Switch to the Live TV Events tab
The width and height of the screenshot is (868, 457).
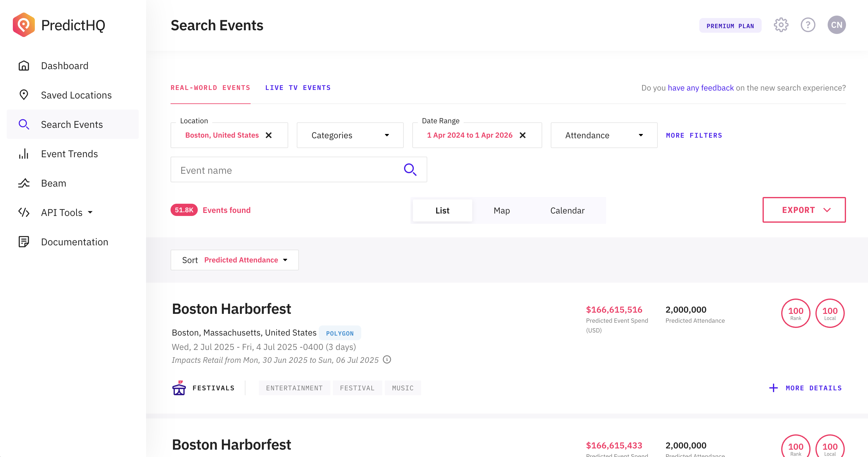[x=297, y=88]
